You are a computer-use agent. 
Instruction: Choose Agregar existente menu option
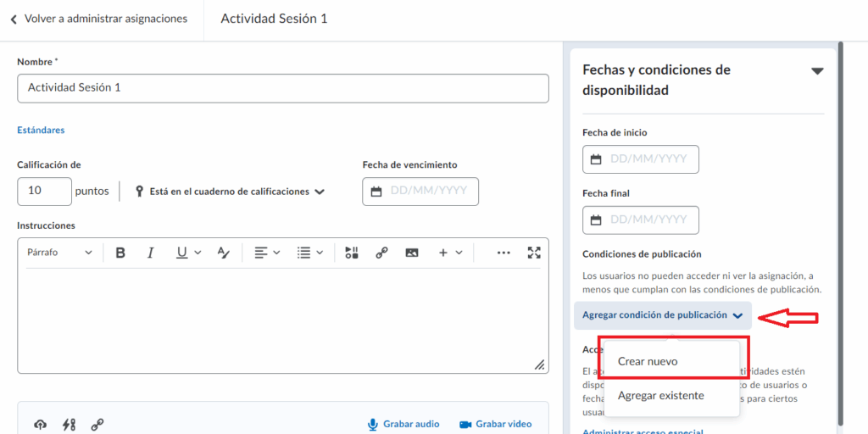[660, 396]
